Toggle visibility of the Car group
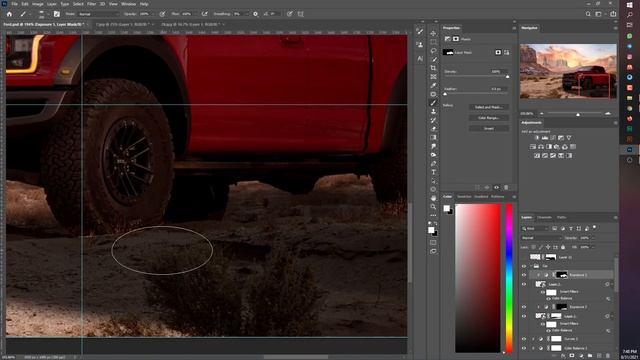 524,266
